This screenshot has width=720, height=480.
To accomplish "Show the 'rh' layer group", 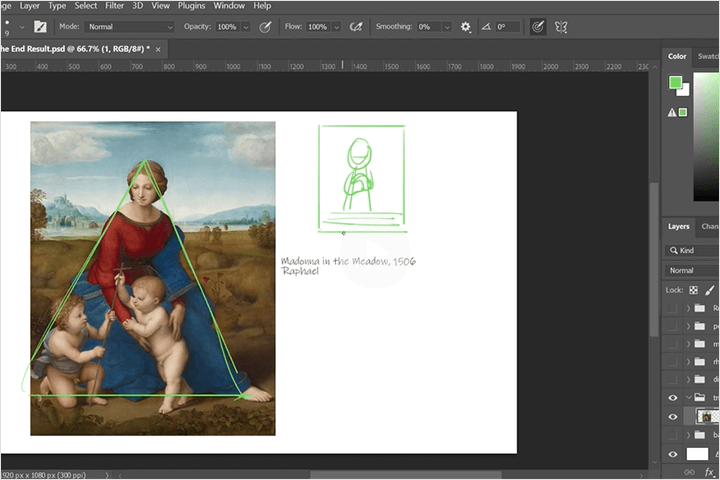I will tap(672, 362).
